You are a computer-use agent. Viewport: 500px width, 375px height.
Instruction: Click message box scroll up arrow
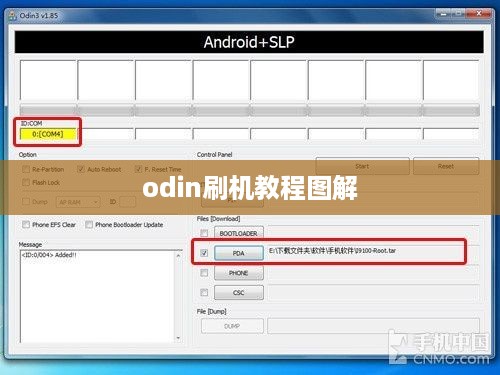(x=178, y=256)
